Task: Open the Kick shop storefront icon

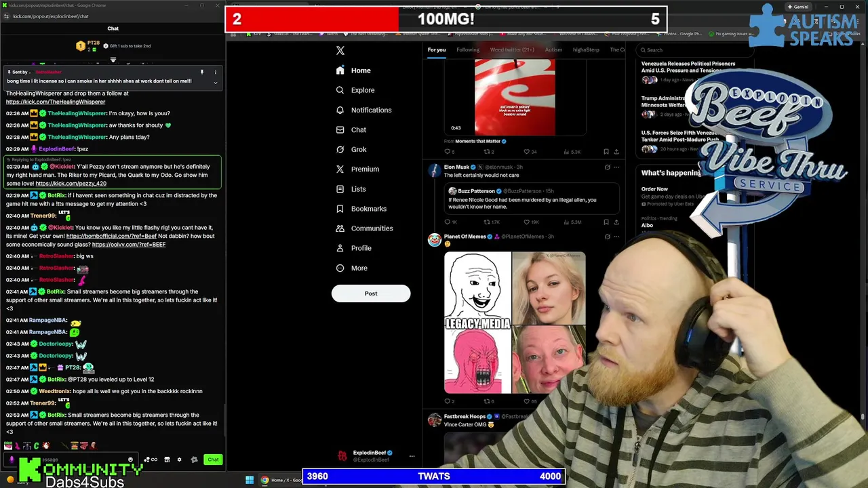Action: click(x=167, y=460)
